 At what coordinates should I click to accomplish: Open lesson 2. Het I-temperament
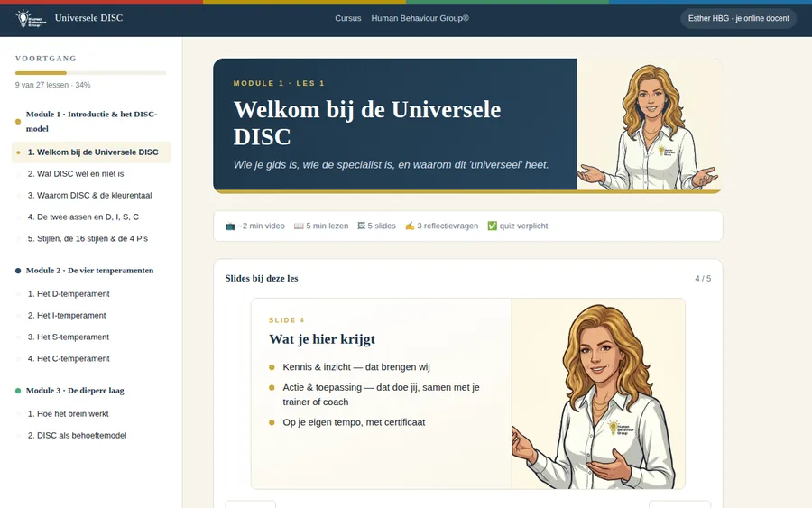pyautogui.click(x=67, y=316)
